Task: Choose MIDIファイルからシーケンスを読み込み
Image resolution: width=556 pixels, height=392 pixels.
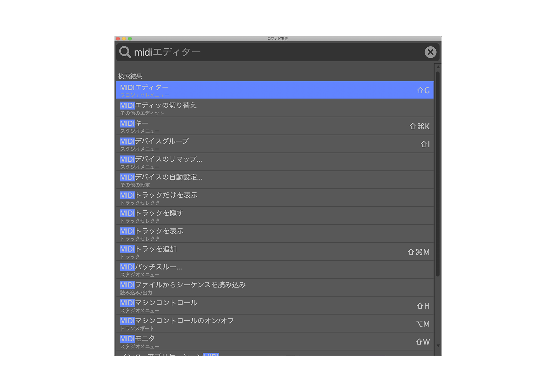Action: pos(275,288)
